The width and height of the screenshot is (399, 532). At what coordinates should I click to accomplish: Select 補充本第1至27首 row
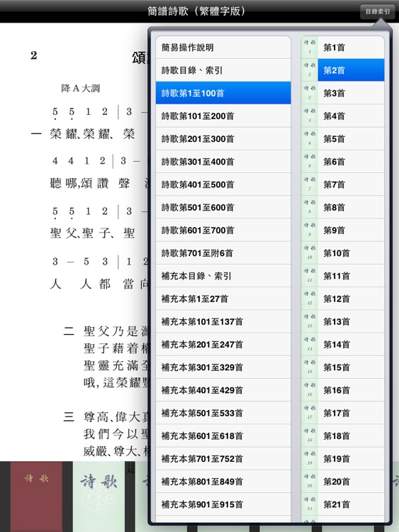pos(223,299)
